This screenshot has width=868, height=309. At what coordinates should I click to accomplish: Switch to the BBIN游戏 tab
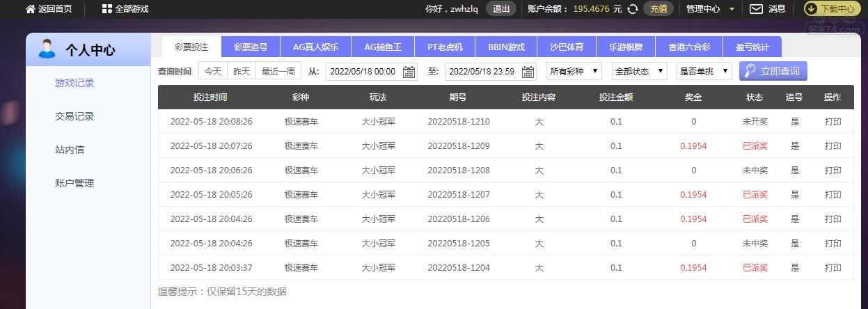[x=507, y=47]
